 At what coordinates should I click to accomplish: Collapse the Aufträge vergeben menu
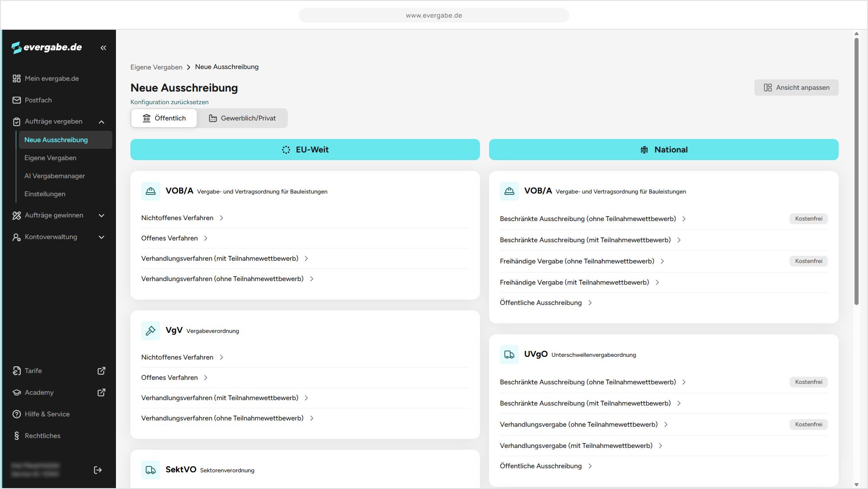tap(102, 122)
